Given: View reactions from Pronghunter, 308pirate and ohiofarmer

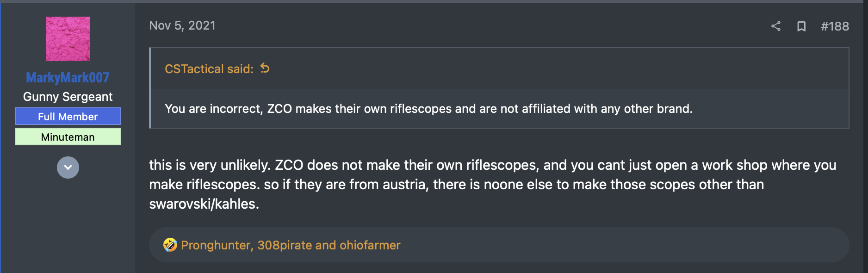Looking at the screenshot, I should click(291, 245).
